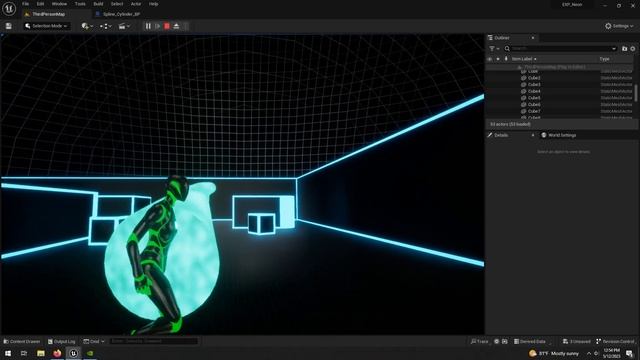Open the Settings dropdown in toolbar
The height and width of the screenshot is (360, 640).
pyautogui.click(x=619, y=26)
